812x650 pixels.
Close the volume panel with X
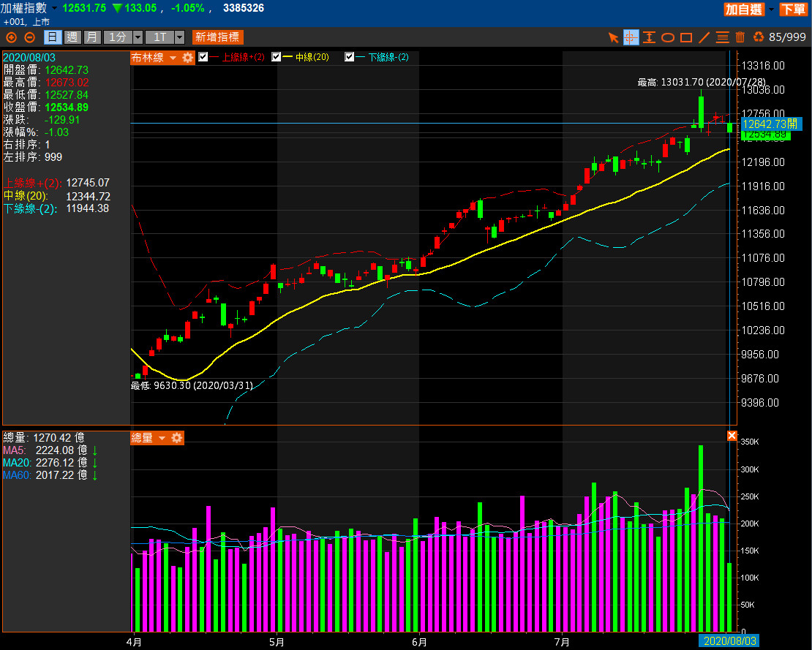pos(732,436)
